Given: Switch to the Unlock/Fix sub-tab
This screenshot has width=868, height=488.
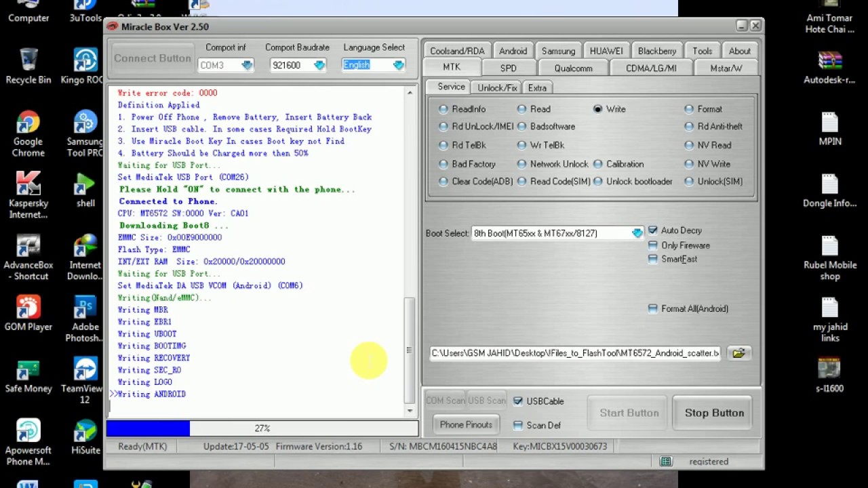Looking at the screenshot, I should pyautogui.click(x=497, y=88).
